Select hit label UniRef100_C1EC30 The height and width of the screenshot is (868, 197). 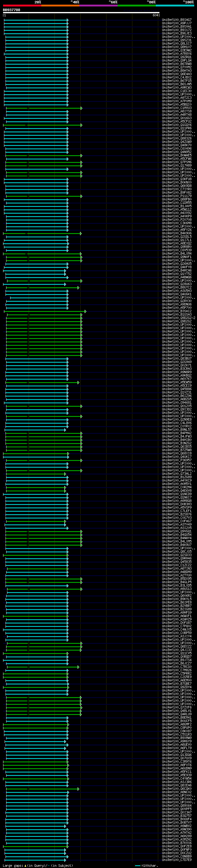coord(177,91)
